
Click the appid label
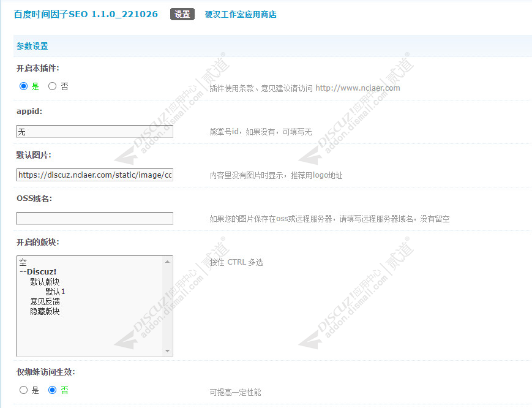(x=29, y=111)
